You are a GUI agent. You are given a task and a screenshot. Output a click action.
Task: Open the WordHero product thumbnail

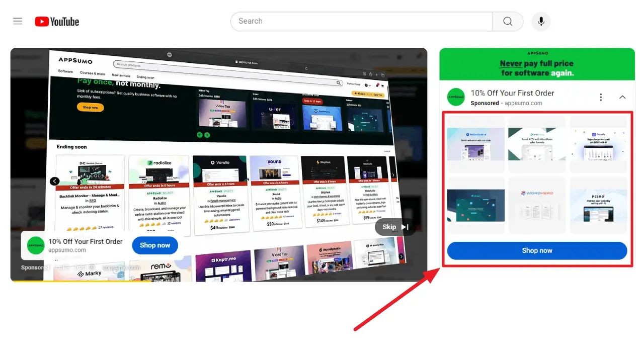pos(537,205)
